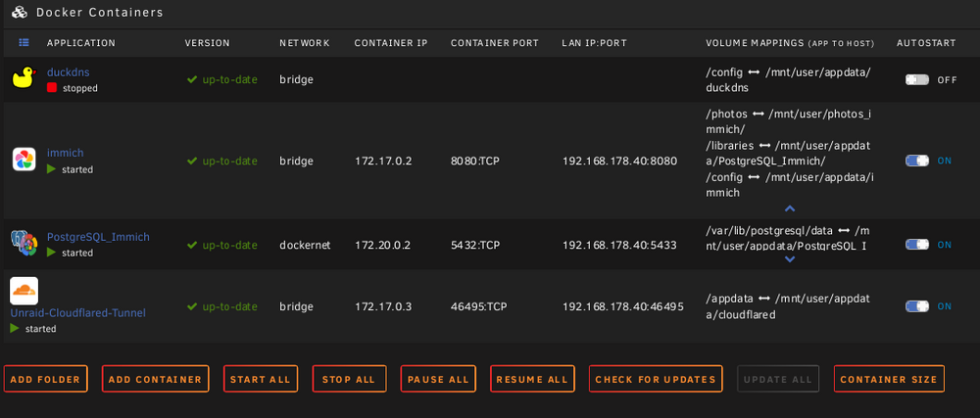Viewport: 980px width, 418px height.
Task: Click the NETWORK column header
Action: (x=305, y=43)
